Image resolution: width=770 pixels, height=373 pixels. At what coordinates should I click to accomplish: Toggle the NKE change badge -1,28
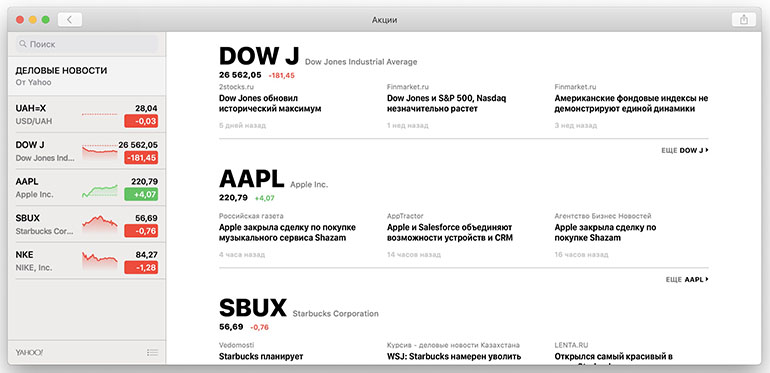click(x=141, y=268)
